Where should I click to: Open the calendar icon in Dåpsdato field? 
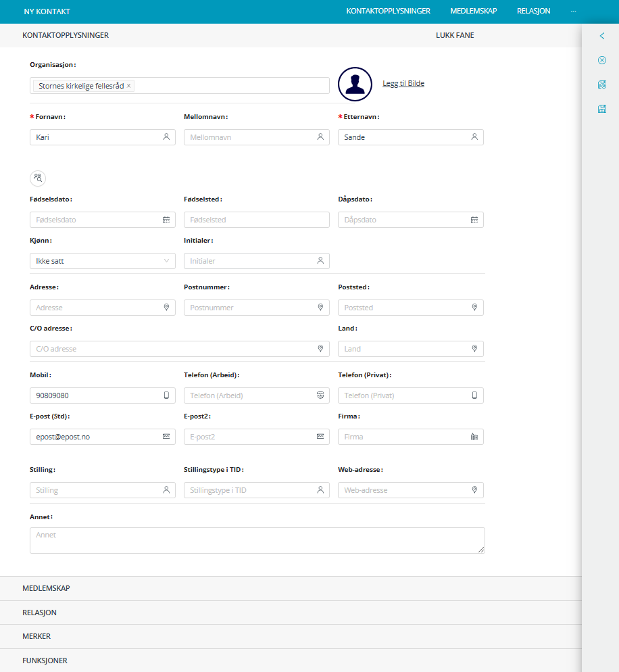pos(474,220)
